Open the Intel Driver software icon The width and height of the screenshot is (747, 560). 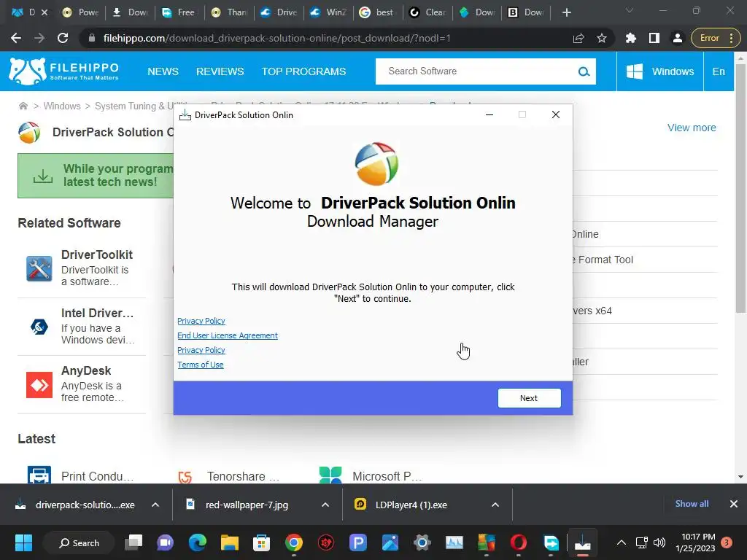tap(39, 327)
